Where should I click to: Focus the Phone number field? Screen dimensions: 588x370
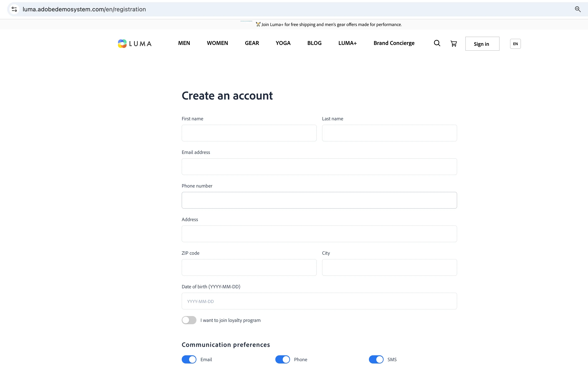click(x=319, y=200)
